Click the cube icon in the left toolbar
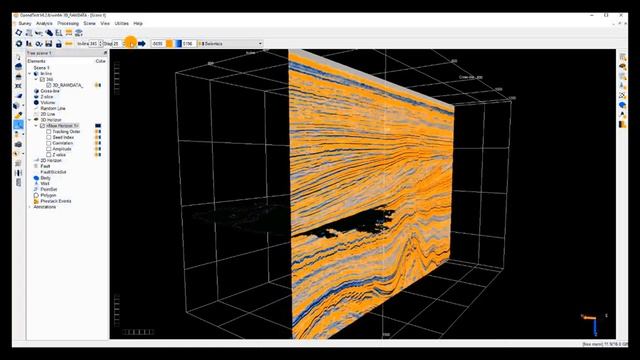Image resolution: width=640 pixels, height=360 pixels. (17, 105)
